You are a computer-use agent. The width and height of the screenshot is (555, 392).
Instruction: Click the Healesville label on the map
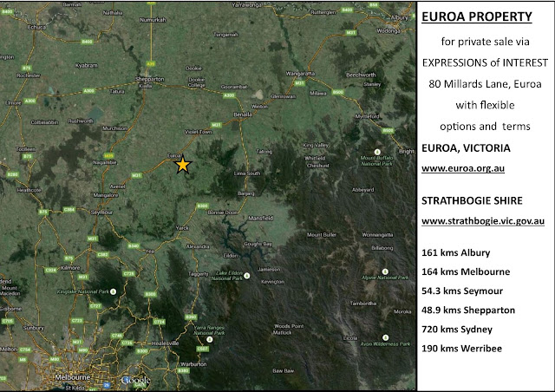click(166, 343)
